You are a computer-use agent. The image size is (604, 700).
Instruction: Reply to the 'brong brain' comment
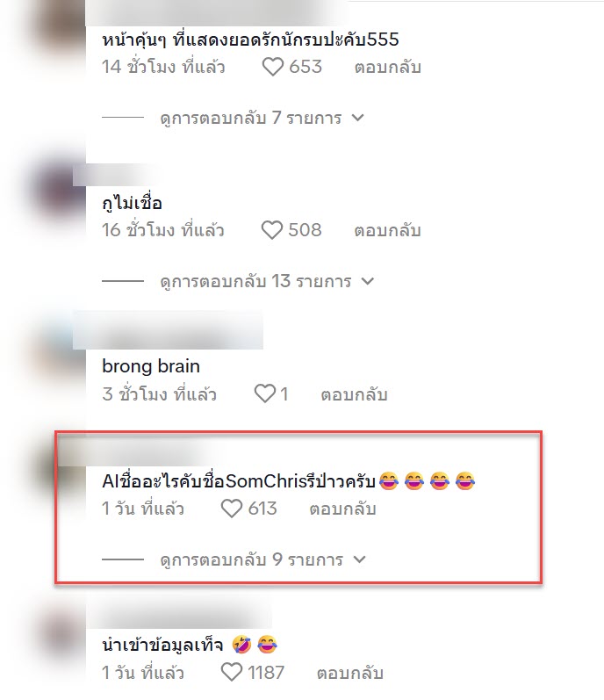coord(354,394)
